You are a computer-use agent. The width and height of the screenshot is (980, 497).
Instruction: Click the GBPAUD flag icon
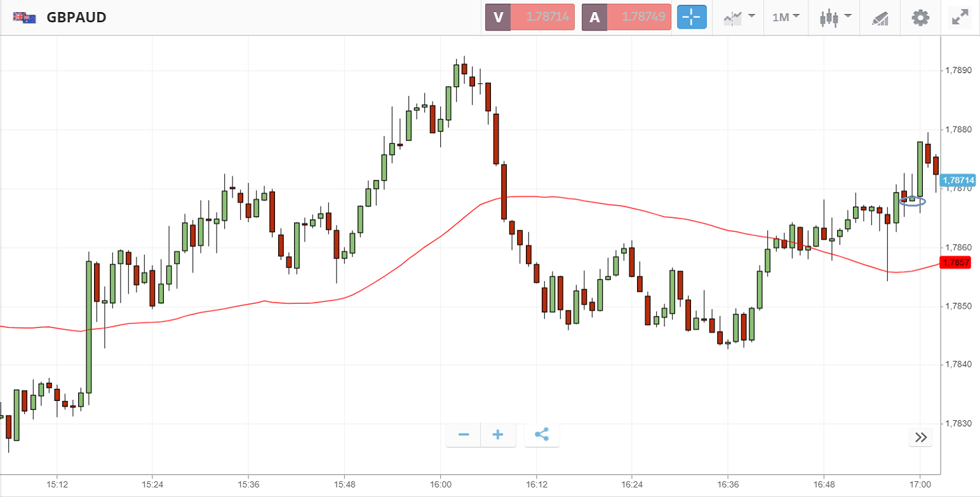tap(24, 18)
